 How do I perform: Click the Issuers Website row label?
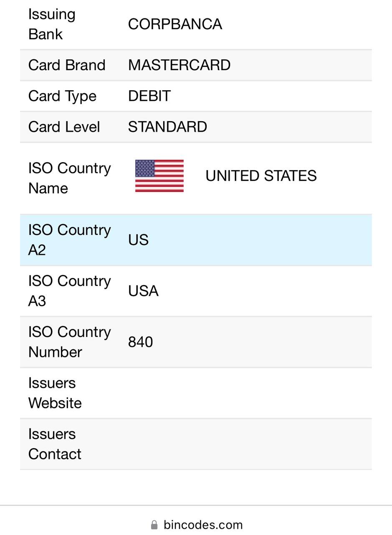click(x=55, y=393)
